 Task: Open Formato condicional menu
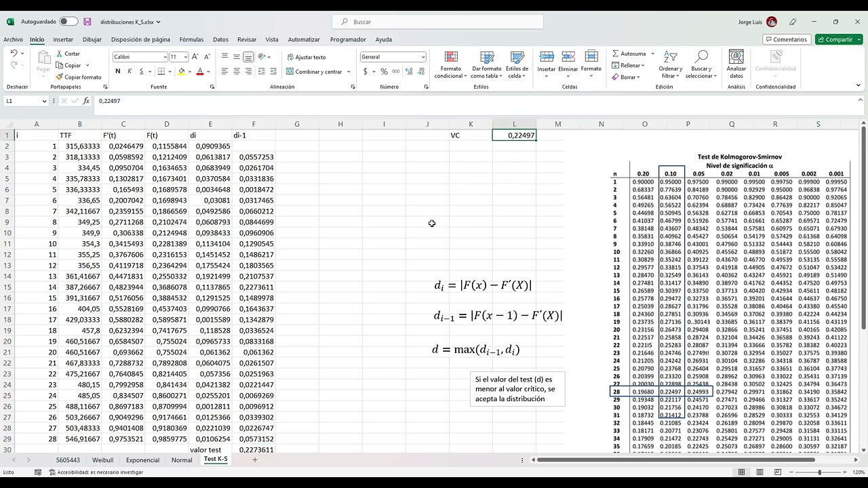pos(450,65)
